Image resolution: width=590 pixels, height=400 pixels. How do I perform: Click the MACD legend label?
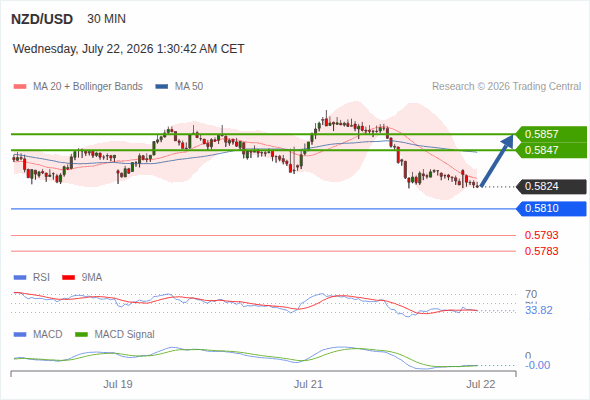click(x=47, y=335)
